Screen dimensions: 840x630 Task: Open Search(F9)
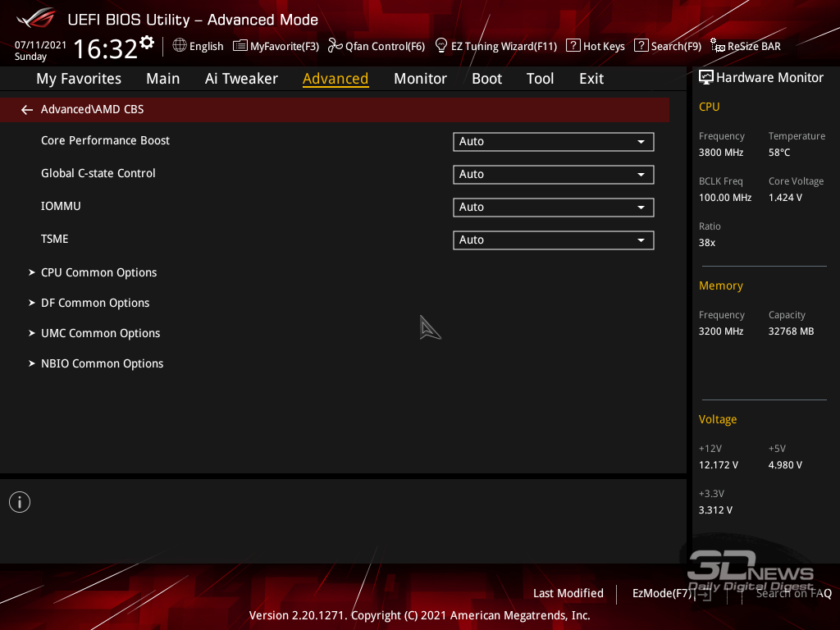pos(676,47)
